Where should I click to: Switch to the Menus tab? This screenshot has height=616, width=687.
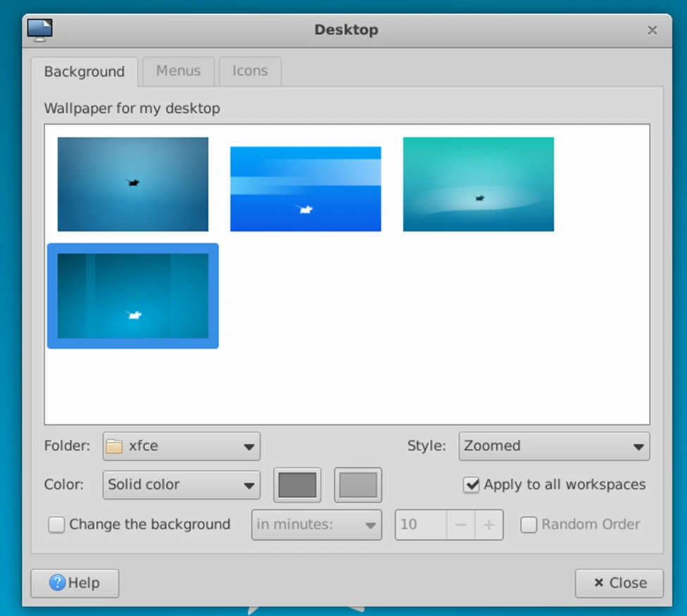point(178,71)
